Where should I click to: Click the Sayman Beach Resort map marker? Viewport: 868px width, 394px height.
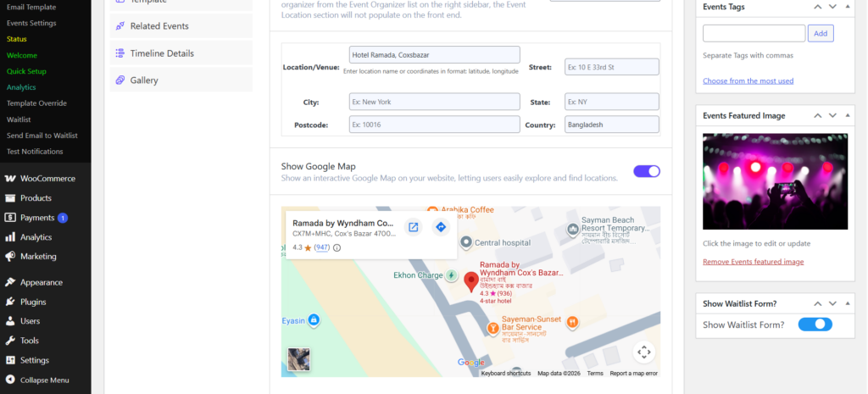click(572, 228)
